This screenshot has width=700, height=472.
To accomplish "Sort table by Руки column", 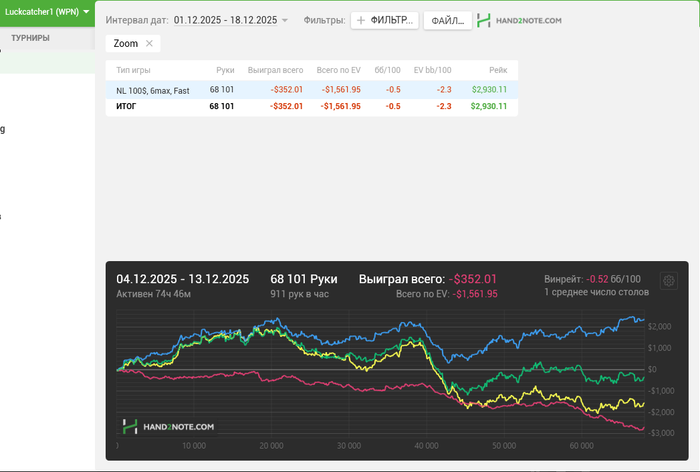I will (x=225, y=70).
